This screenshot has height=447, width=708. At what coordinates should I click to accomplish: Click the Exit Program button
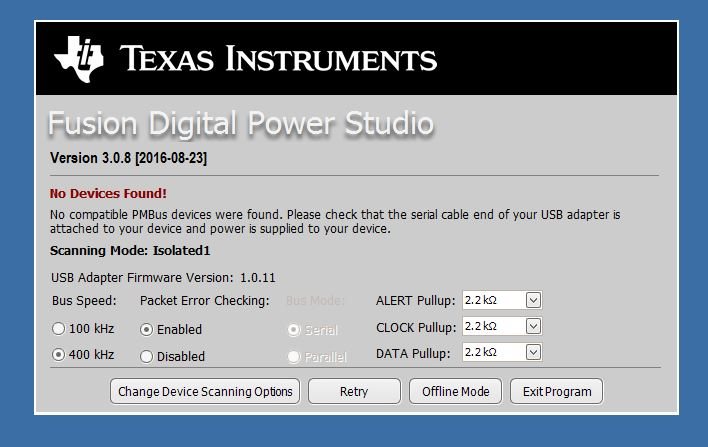(x=556, y=391)
